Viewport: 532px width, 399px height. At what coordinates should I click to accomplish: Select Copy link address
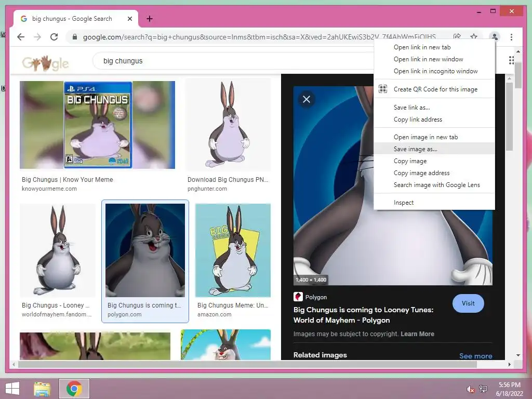pyautogui.click(x=434, y=119)
